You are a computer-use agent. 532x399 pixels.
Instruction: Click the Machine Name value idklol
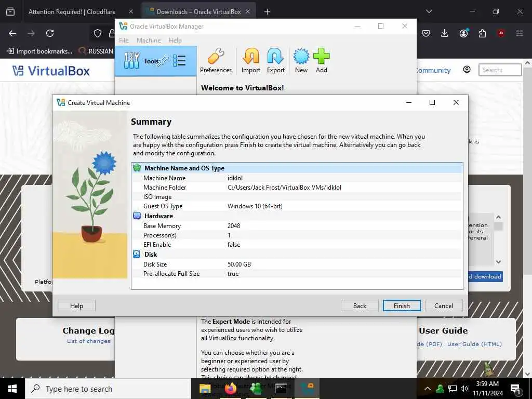(235, 178)
